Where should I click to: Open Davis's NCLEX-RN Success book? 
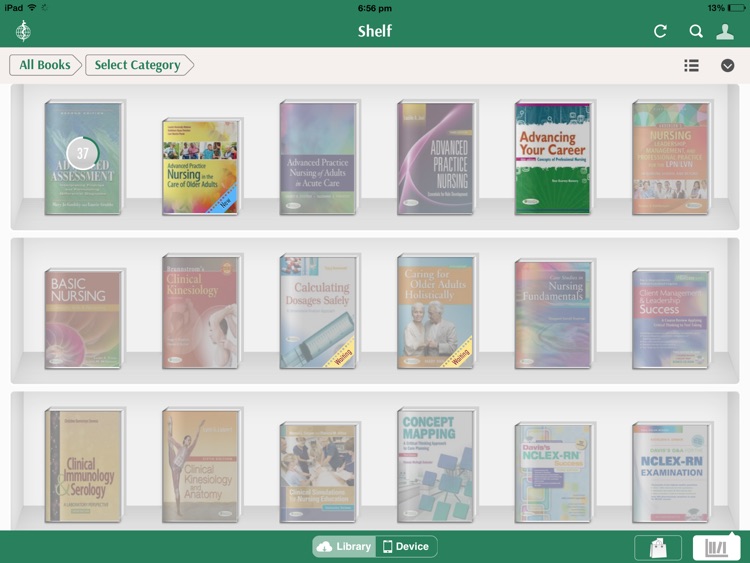click(x=553, y=473)
